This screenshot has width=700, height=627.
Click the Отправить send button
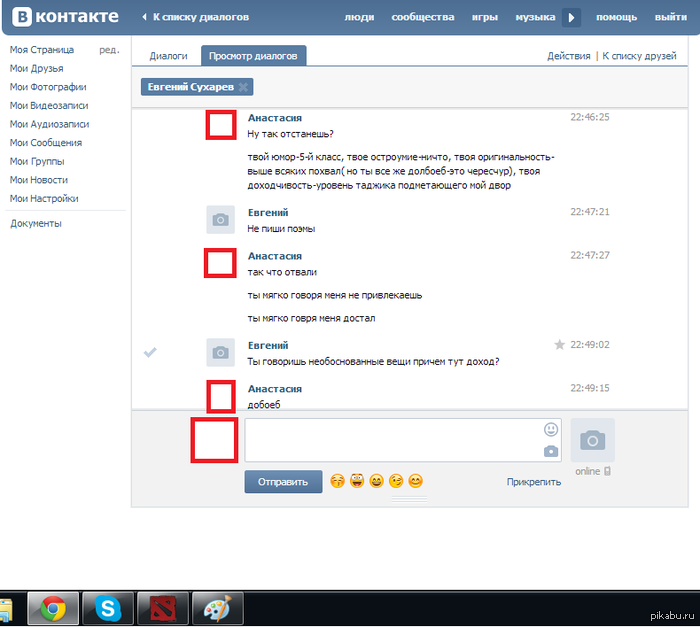[x=283, y=482]
